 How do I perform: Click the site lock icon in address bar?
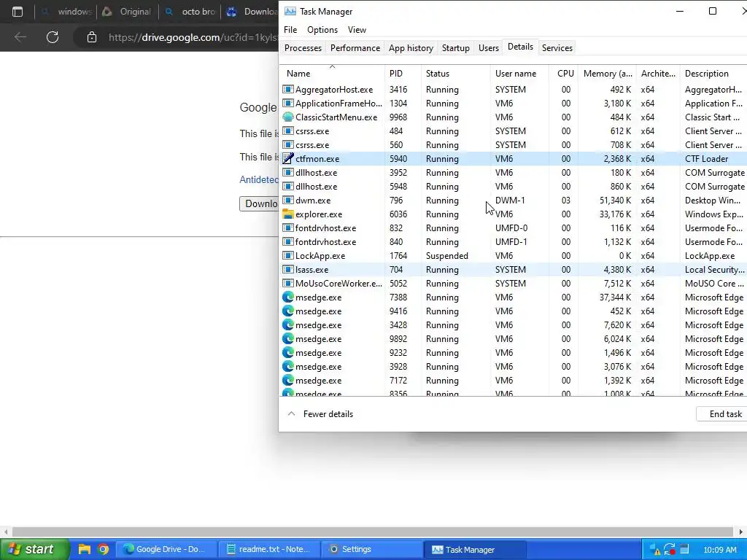[92, 37]
